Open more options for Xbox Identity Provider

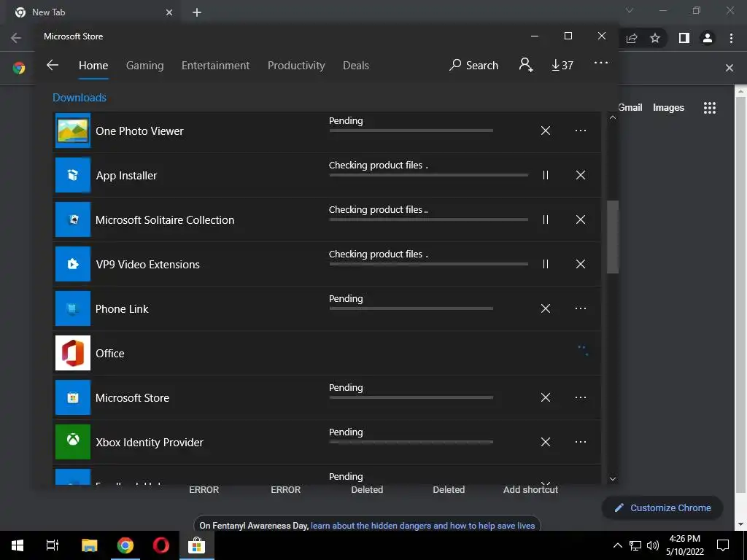[580, 442]
